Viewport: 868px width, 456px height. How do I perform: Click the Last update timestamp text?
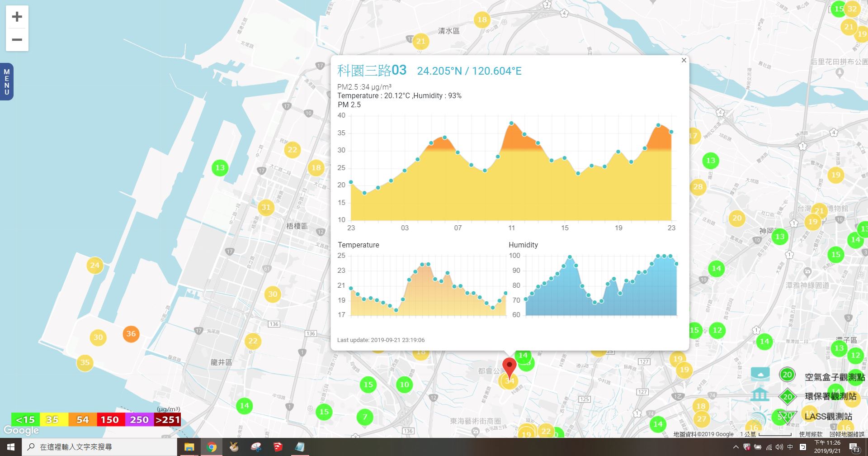tap(381, 340)
